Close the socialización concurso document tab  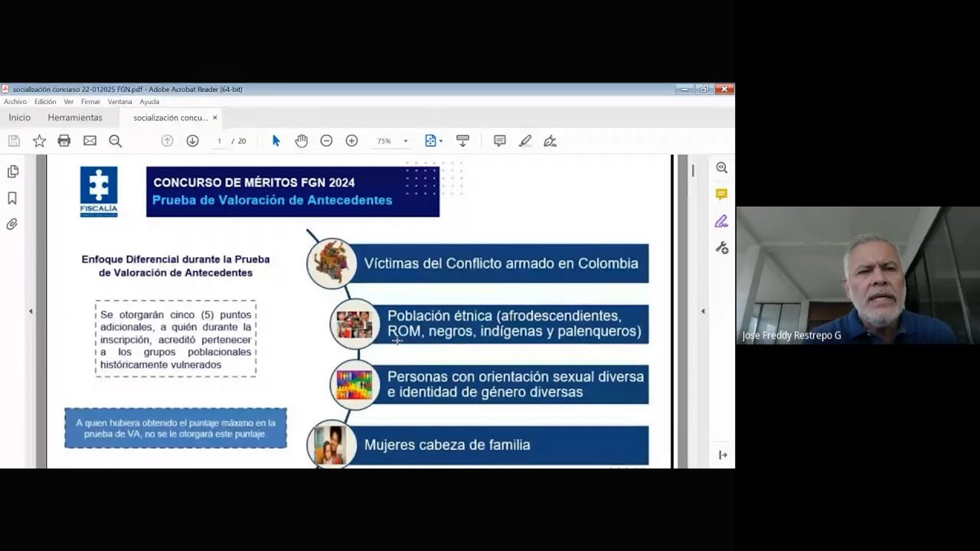point(215,118)
